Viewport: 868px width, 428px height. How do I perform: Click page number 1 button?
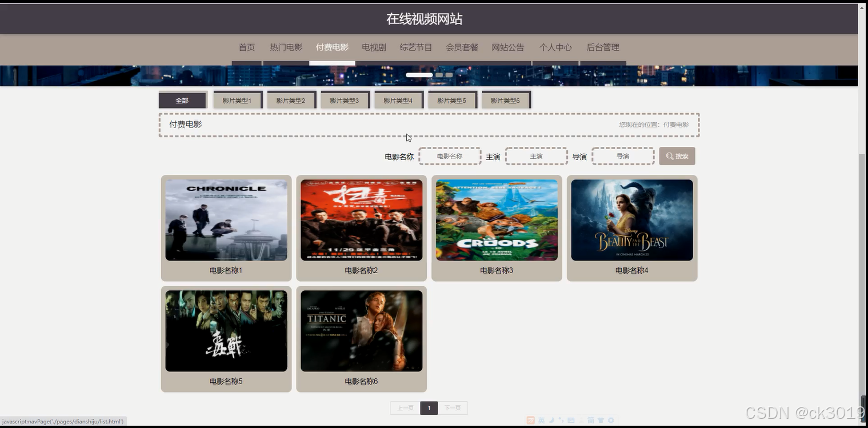pos(429,408)
